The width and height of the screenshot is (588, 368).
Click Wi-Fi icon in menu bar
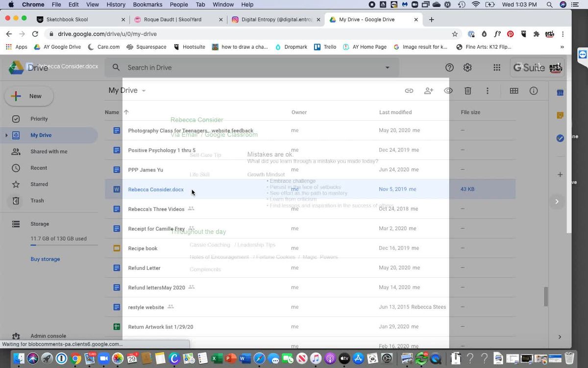point(475,4)
